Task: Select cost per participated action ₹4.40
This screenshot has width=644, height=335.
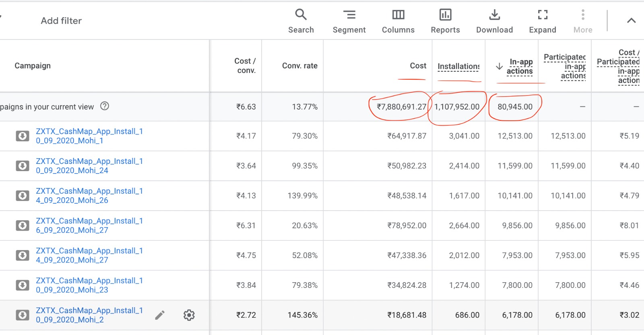Action: click(630, 166)
